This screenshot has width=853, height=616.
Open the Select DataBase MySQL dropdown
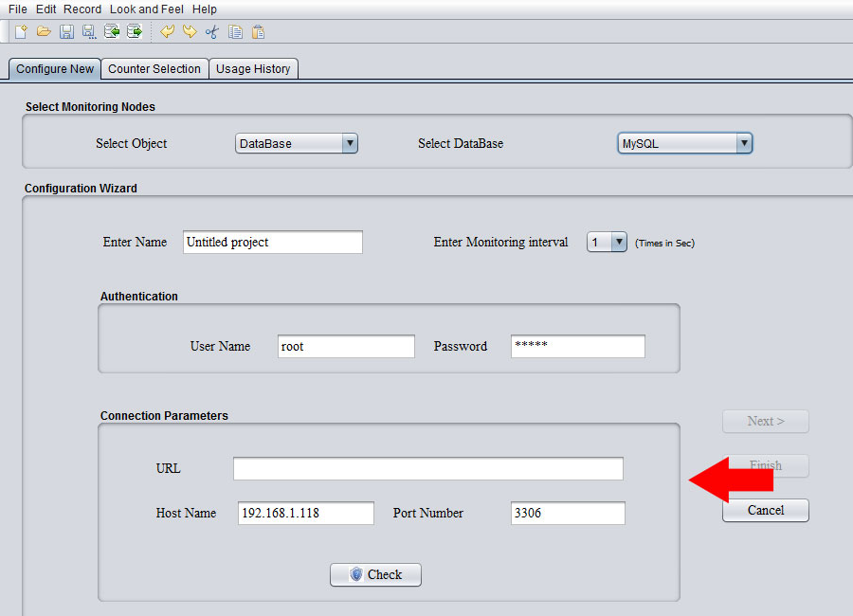coord(684,144)
